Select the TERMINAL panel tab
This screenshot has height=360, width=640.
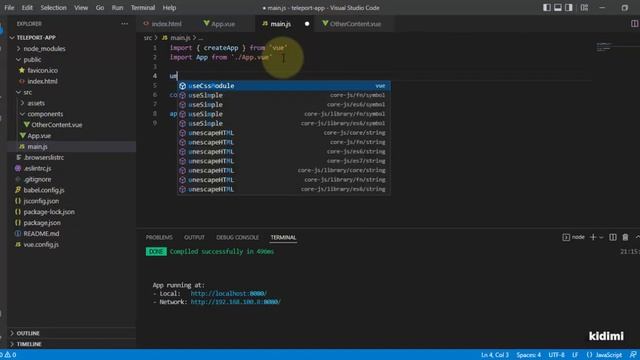pos(283,237)
